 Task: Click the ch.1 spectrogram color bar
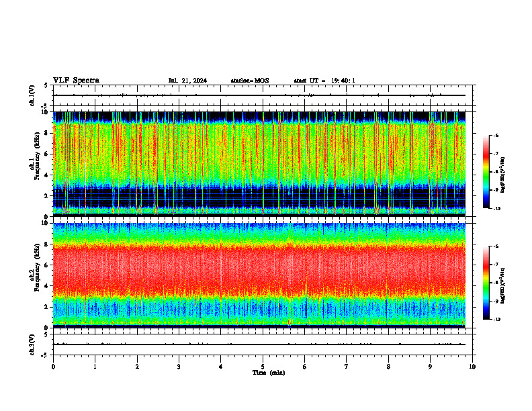click(486, 172)
